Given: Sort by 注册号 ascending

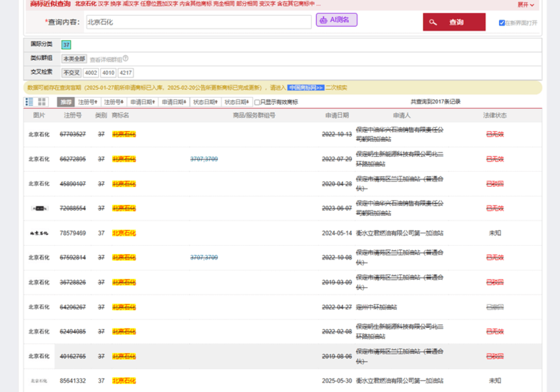Looking at the screenshot, I should coord(88,102).
